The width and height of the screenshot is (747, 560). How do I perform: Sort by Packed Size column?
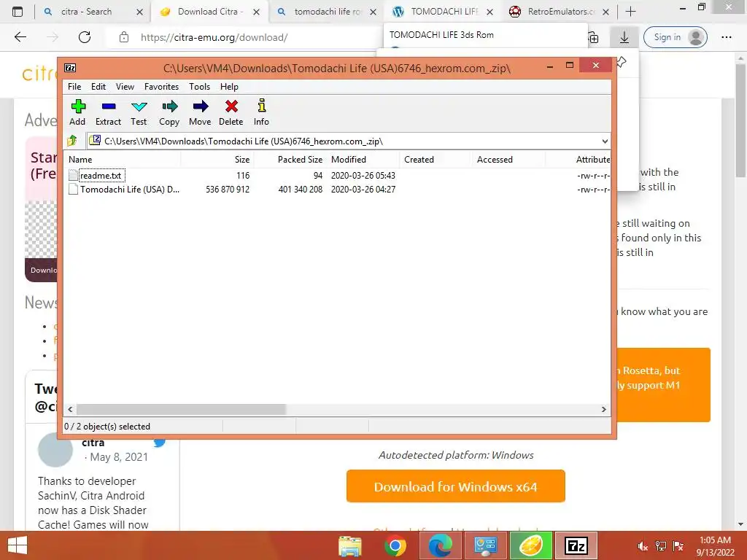290,160
